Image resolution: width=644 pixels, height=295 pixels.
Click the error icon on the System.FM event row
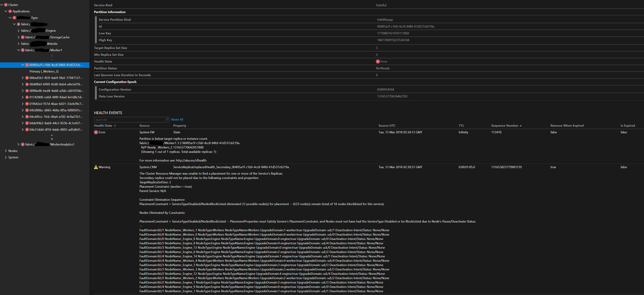click(96, 132)
